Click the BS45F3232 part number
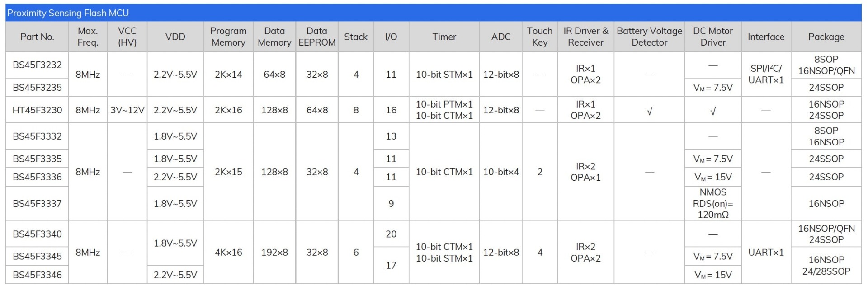The height and width of the screenshot is (290, 868). (37, 65)
